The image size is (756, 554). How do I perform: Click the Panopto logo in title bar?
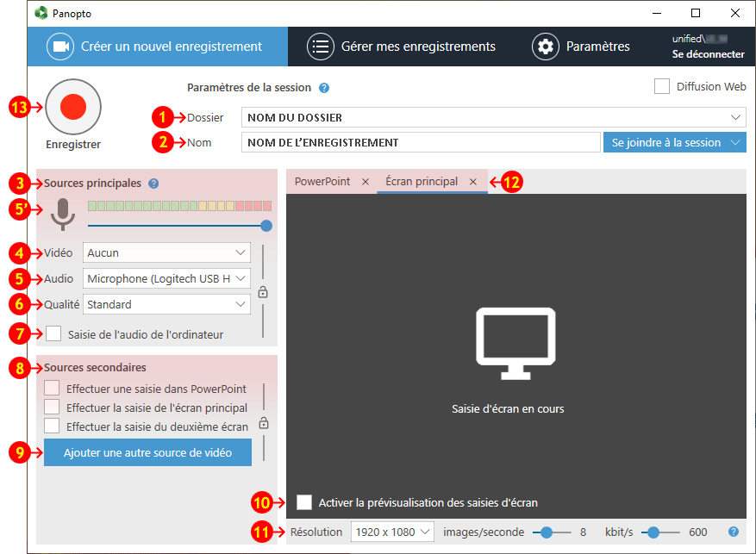tap(41, 13)
